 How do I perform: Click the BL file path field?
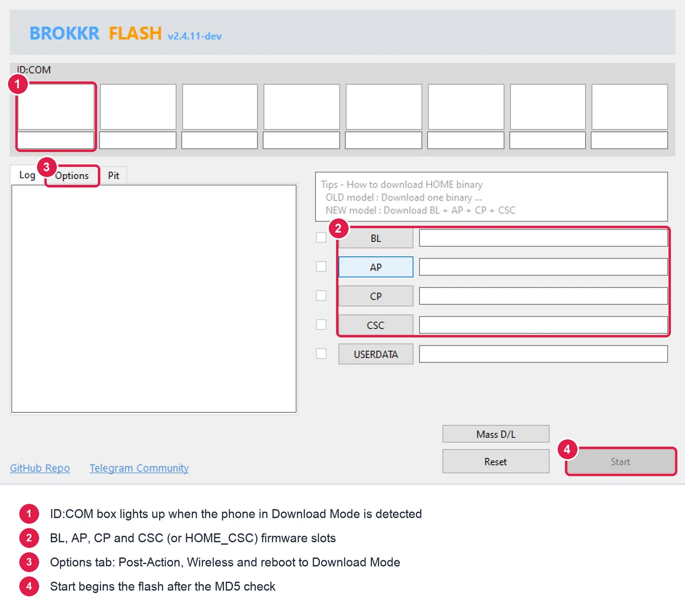coord(543,238)
